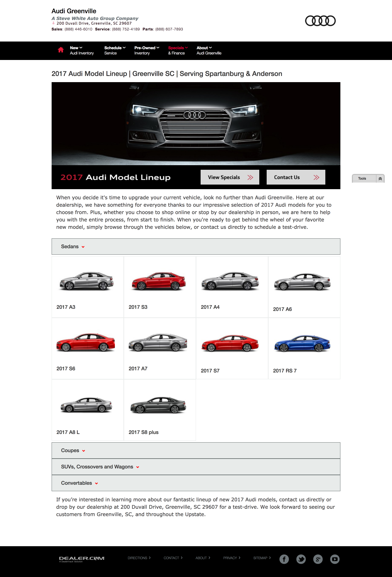Select the silver 2017 A8 L car image
This screenshot has width=392, height=577.
coord(86,404)
